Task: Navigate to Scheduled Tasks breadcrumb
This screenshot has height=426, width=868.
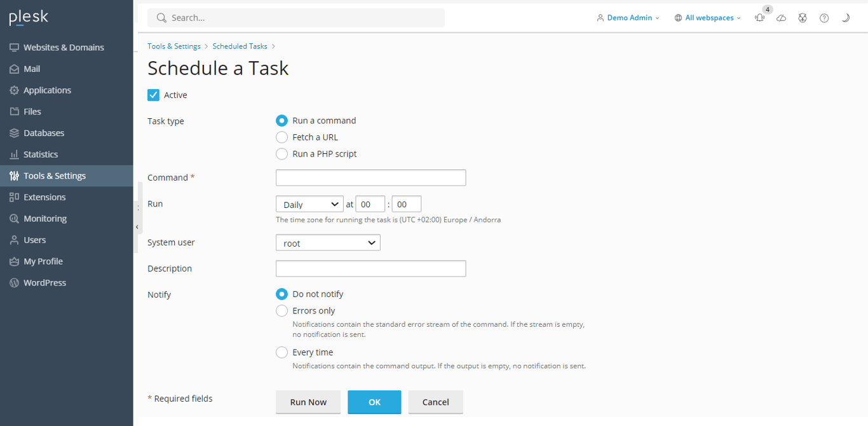Action: tap(240, 46)
